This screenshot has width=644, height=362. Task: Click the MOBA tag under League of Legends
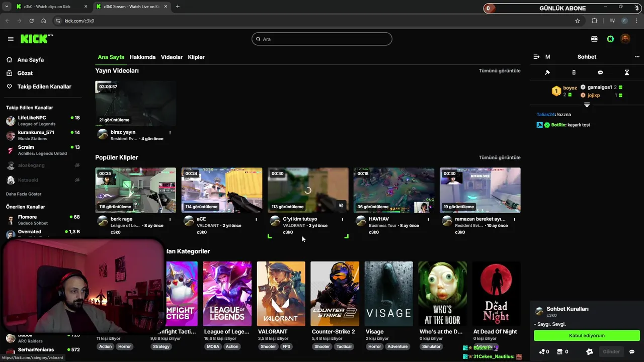coord(213,346)
